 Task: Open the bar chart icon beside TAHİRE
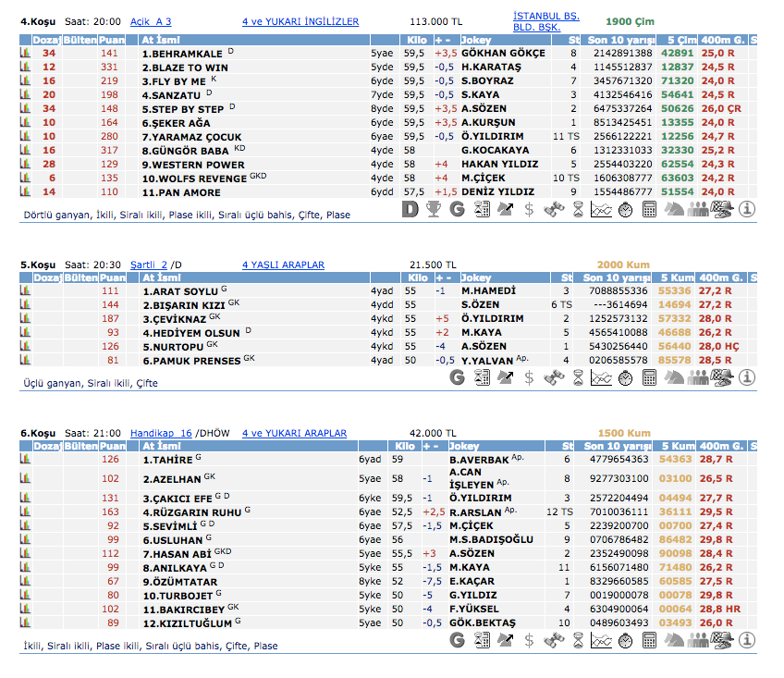[25, 459]
